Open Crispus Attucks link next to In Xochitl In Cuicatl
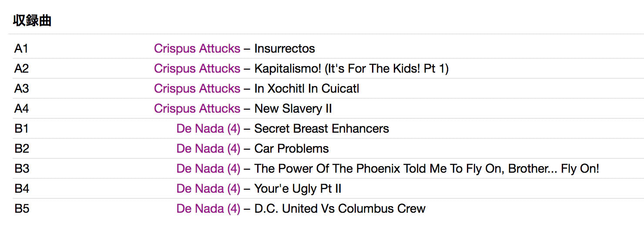The width and height of the screenshot is (644, 231). pos(197,88)
